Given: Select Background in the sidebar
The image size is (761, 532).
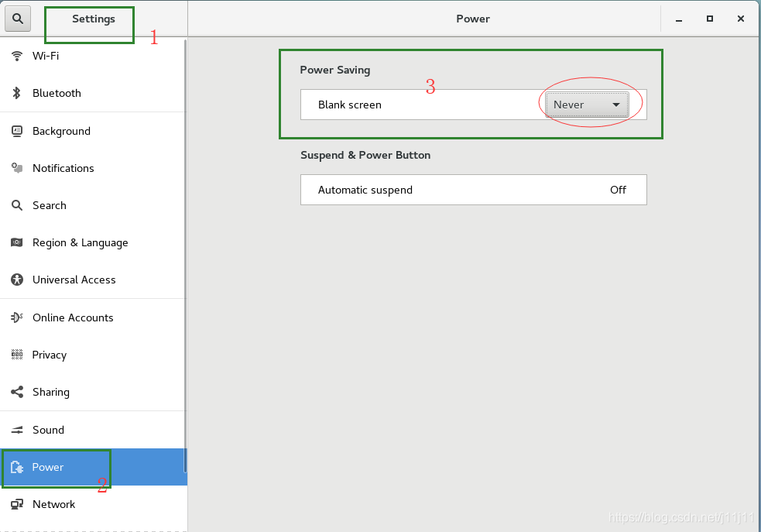Looking at the screenshot, I should [93, 131].
